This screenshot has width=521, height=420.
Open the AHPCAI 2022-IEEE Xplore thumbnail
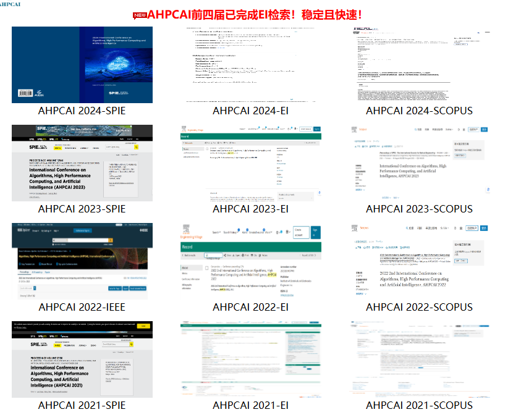point(82,261)
